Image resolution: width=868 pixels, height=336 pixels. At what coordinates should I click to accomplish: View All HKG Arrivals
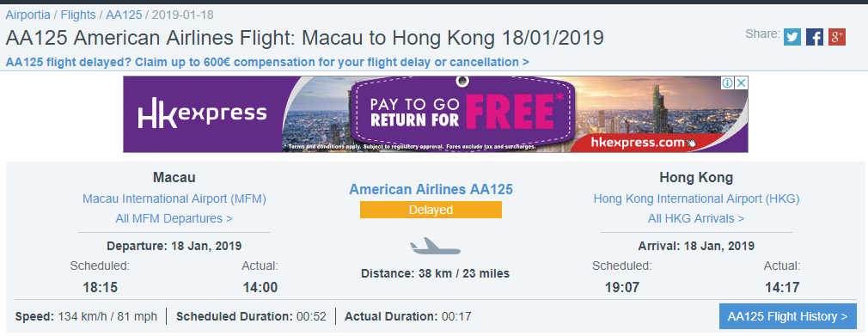click(696, 218)
